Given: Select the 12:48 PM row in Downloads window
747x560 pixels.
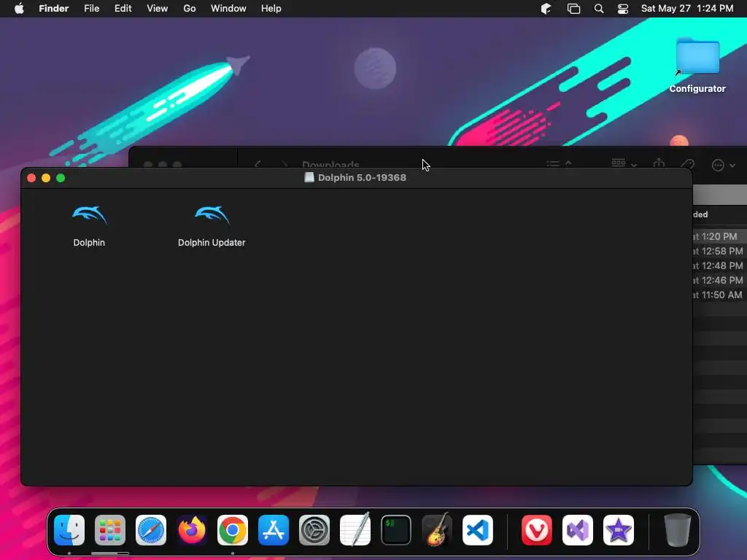Looking at the screenshot, I should tap(720, 265).
